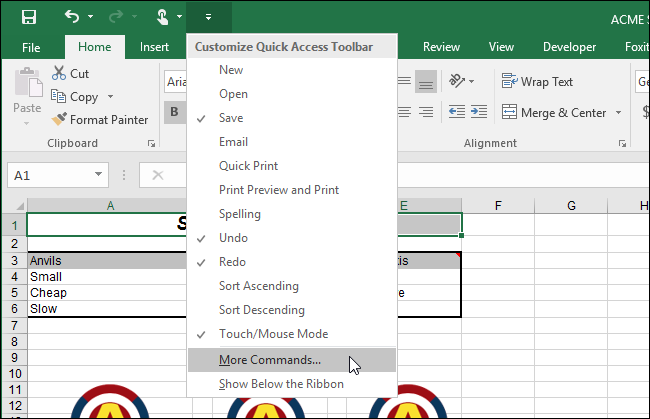Enable Quick Print in the customize menu
This screenshot has height=419, width=650.
pyautogui.click(x=292, y=166)
